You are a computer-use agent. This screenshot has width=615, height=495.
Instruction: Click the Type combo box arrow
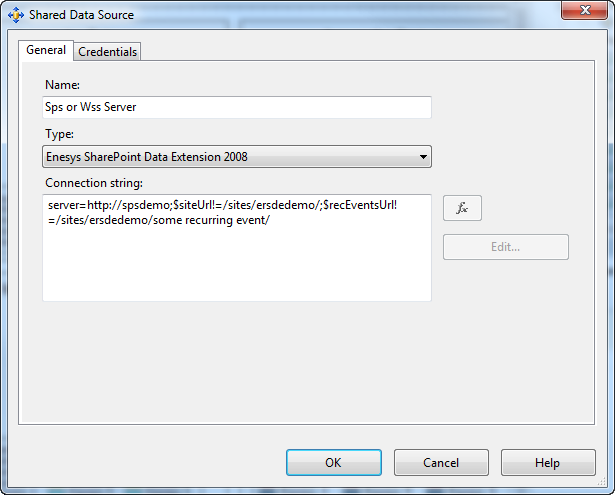tap(424, 157)
